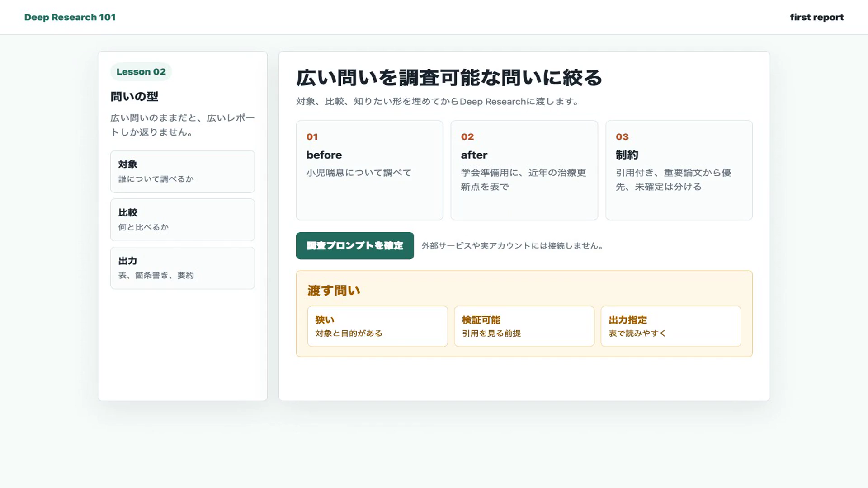Click the text 引用を見る前提
Viewport: 868px width, 488px height.
491,333
